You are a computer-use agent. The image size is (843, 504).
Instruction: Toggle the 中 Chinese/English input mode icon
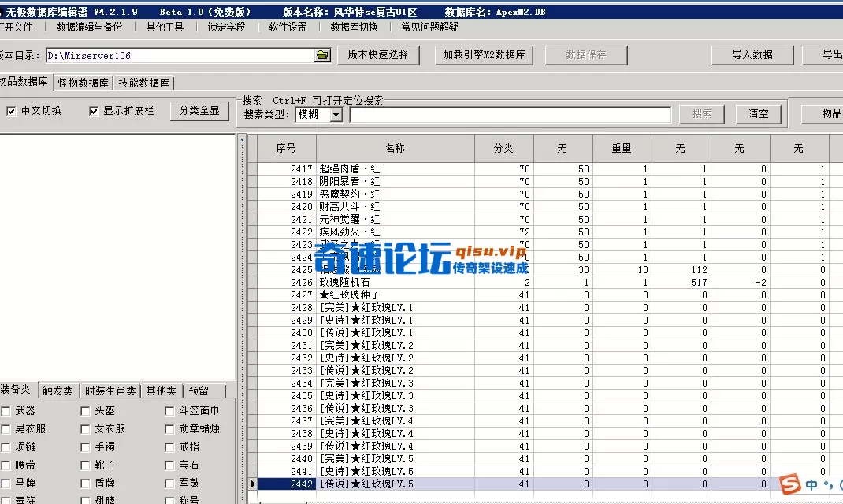pos(811,484)
